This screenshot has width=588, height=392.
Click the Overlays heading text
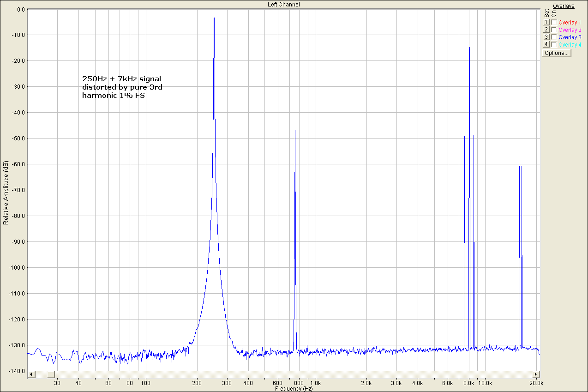pyautogui.click(x=564, y=6)
